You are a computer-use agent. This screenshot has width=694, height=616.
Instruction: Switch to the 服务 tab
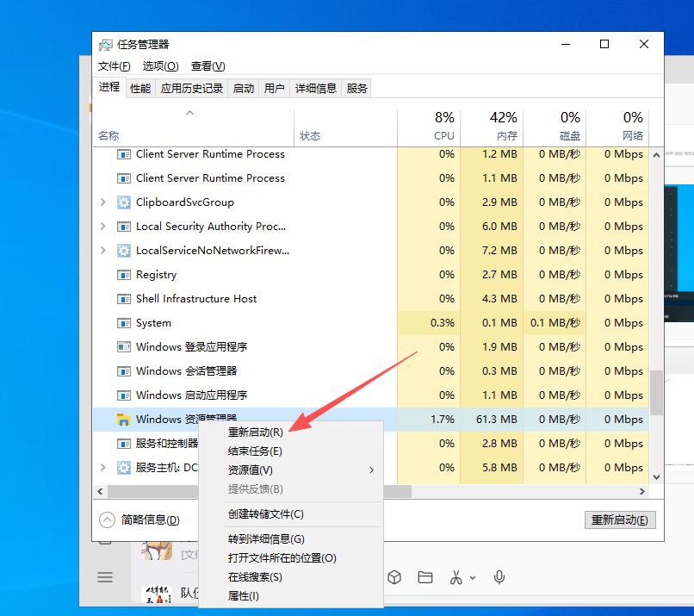356,89
